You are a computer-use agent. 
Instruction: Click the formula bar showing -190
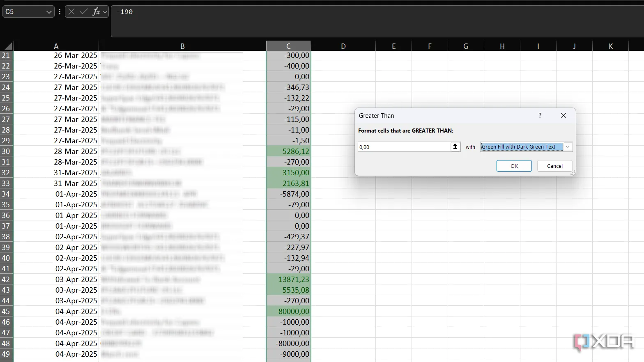pyautogui.click(x=377, y=21)
